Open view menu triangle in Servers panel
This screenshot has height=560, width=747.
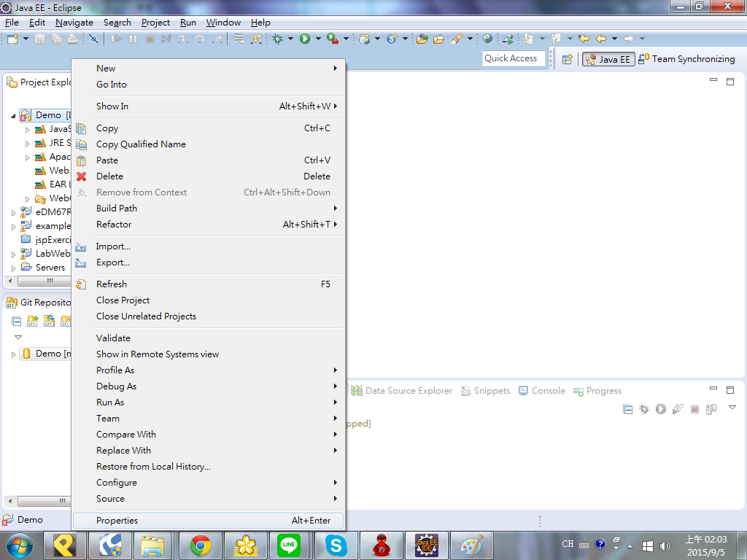[732, 408]
